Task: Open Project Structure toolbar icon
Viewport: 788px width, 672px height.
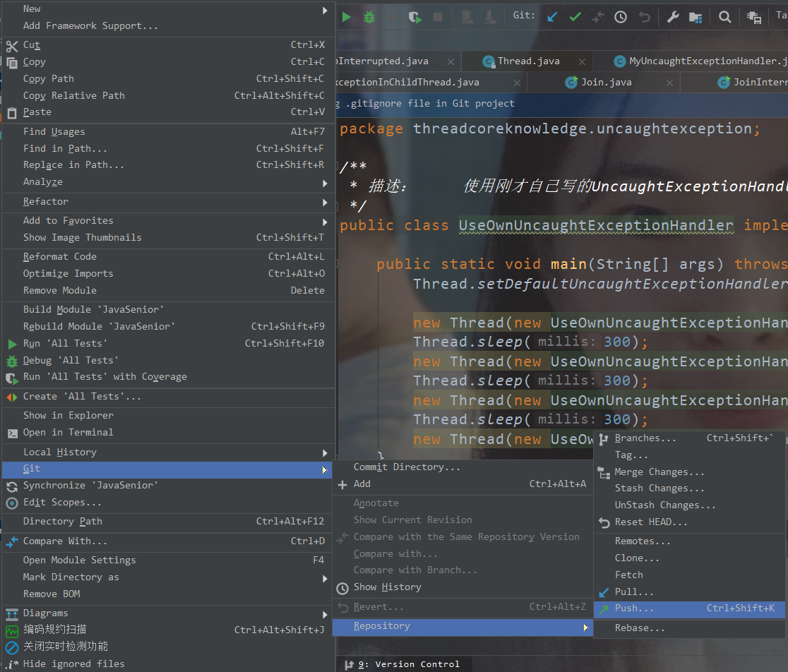Action: click(x=696, y=17)
